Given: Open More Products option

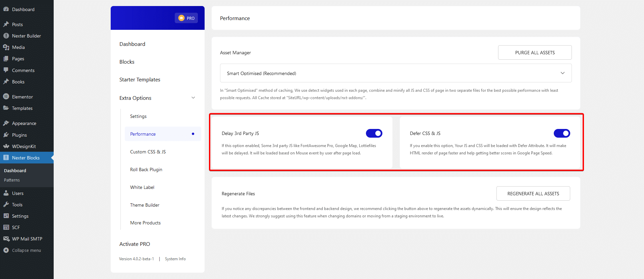Looking at the screenshot, I should click(x=145, y=223).
